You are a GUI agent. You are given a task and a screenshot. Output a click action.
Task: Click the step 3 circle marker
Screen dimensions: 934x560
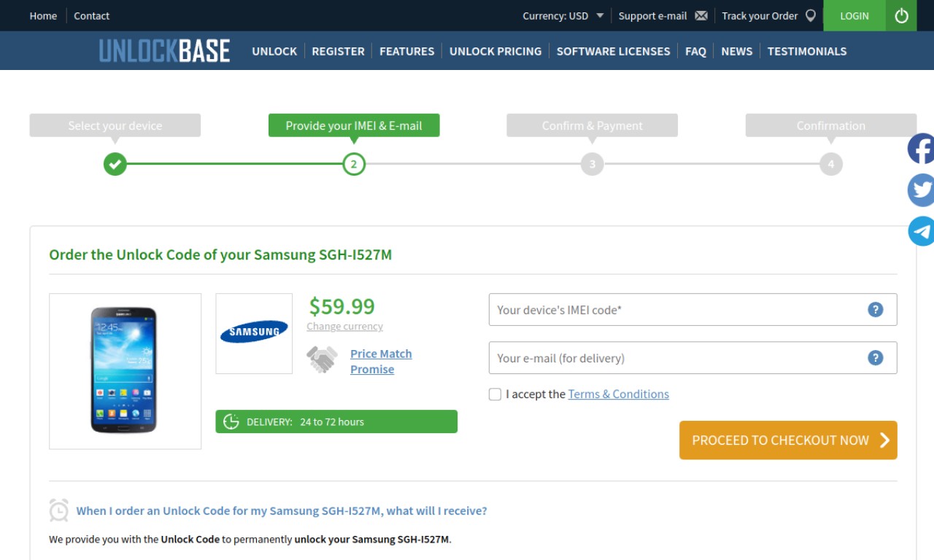(x=593, y=164)
